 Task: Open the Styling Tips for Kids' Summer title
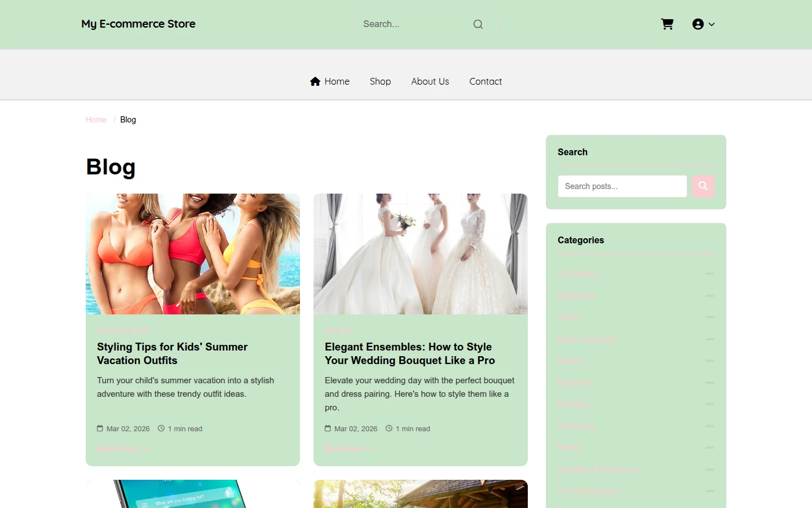172,353
